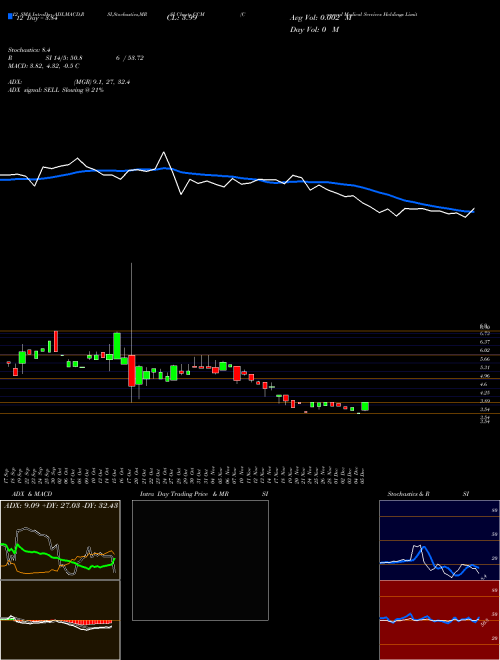Click the 4.25 price axis label

tap(485, 392)
